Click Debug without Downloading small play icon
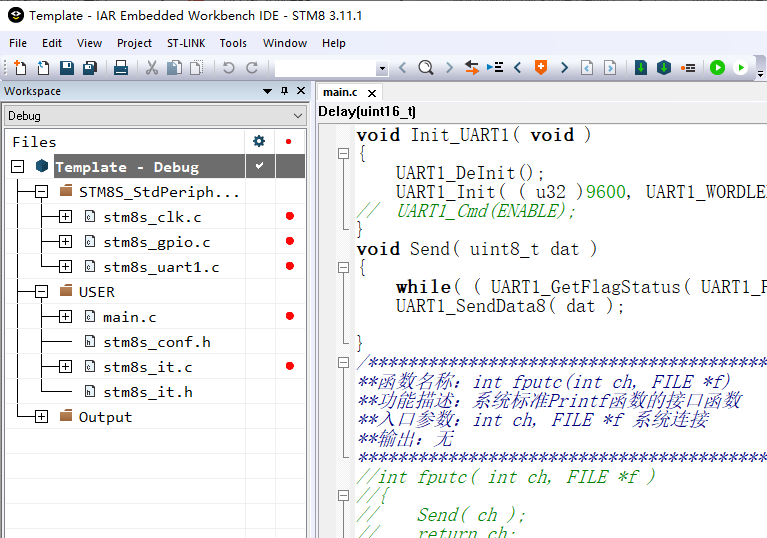This screenshot has height=538, width=767. coord(741,67)
